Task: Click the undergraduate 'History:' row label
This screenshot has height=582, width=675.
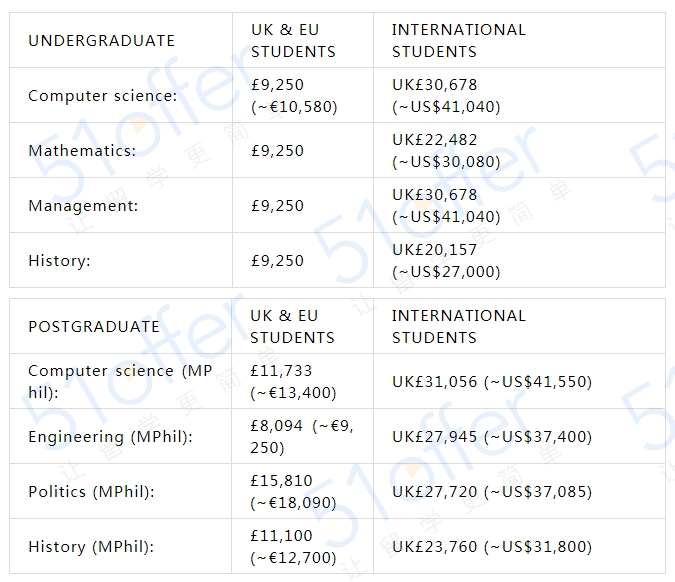Action: (x=59, y=261)
